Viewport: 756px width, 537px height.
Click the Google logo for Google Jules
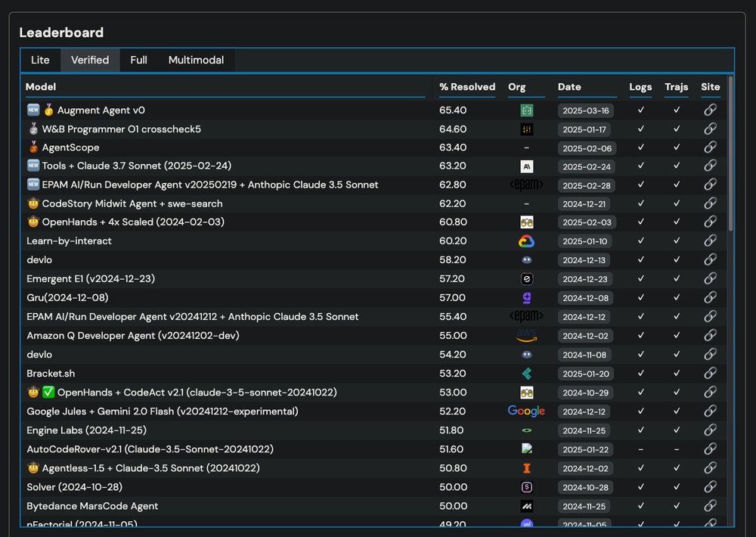click(526, 411)
